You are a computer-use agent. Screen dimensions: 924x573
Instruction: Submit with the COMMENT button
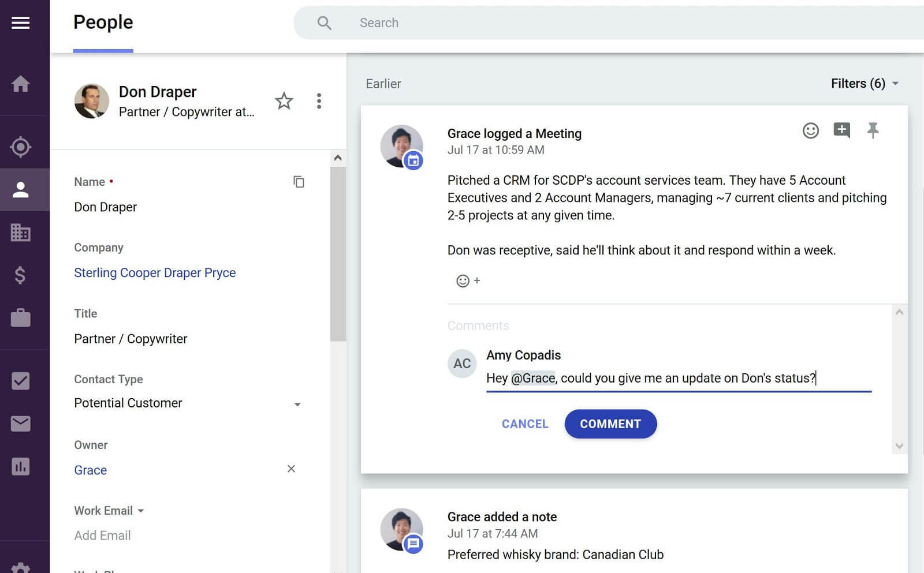pos(610,424)
